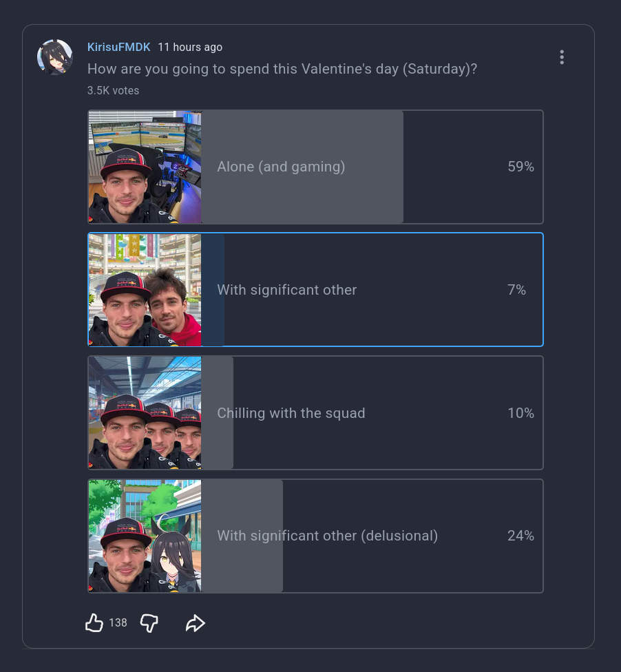Open KirisuFMDK's profile avatar
Screen dimensions: 621x672
55,57
